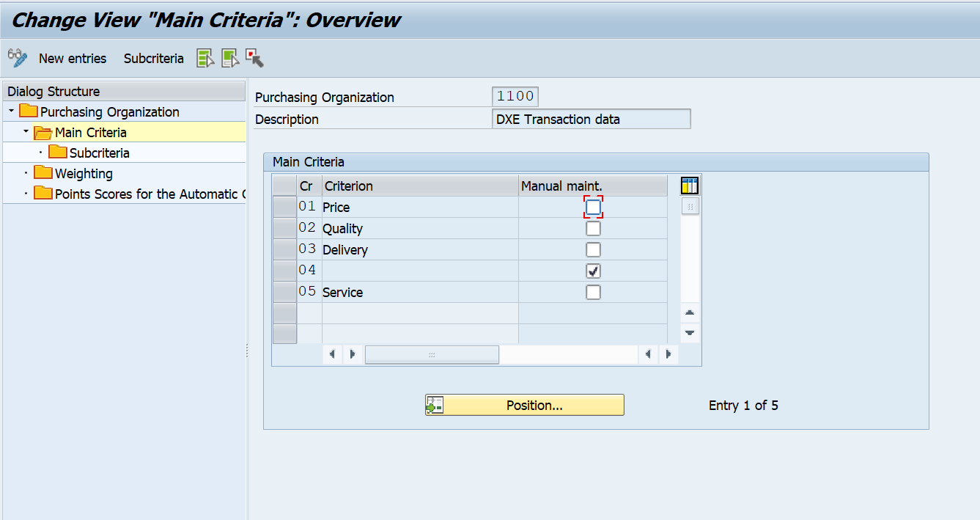This screenshot has width=980, height=520.
Task: Click the Purchasing Organization field 1100
Action: pyautogui.click(x=515, y=97)
